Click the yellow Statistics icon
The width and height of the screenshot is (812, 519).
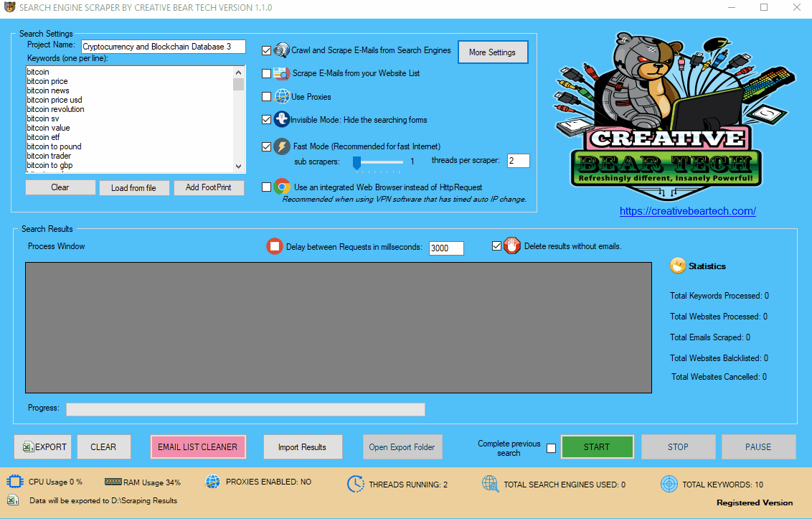click(x=677, y=266)
